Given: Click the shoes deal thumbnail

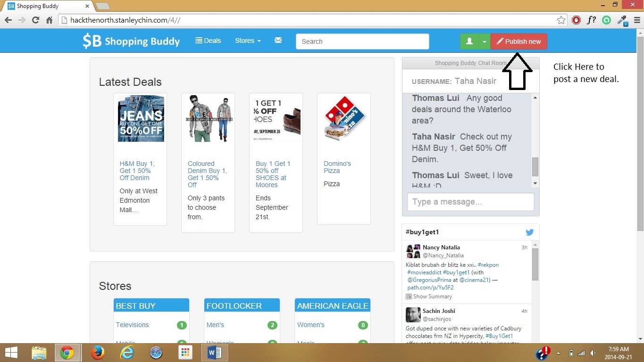Looking at the screenshot, I should [x=277, y=119].
